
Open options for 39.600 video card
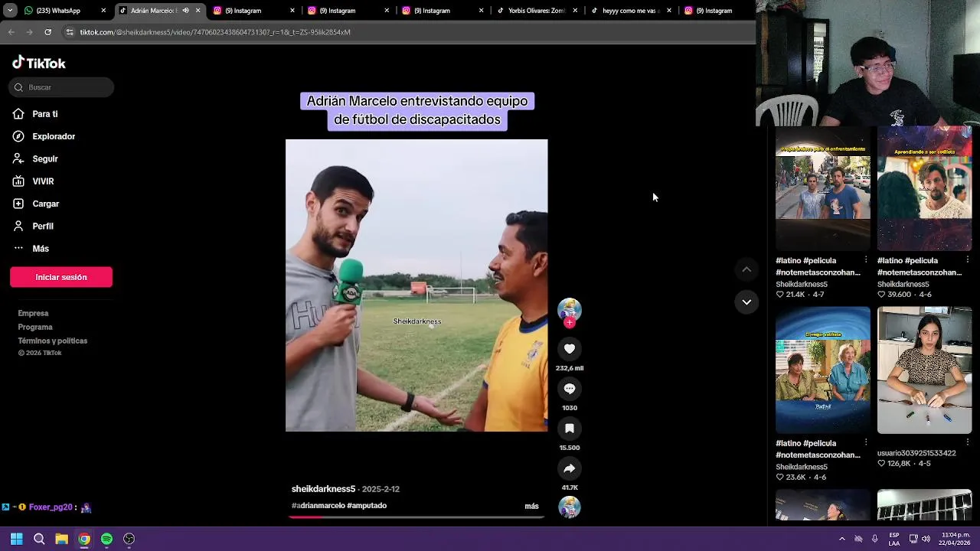click(x=967, y=260)
